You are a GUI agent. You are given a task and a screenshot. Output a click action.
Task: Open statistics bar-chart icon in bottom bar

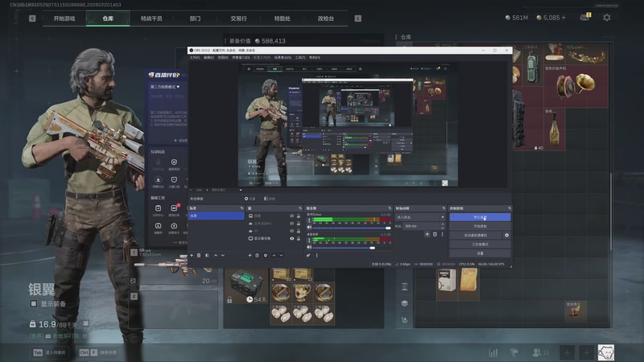tap(493, 352)
